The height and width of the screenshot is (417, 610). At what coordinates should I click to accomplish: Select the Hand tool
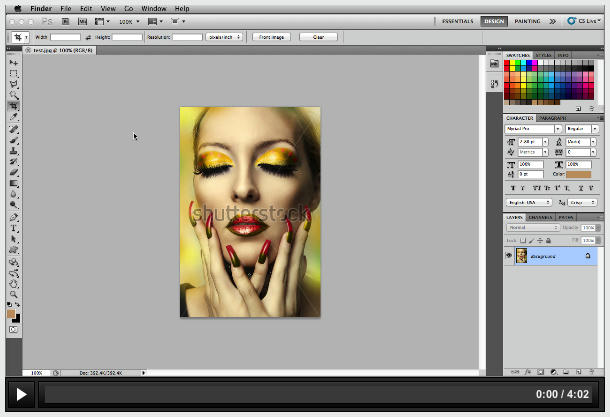(14, 284)
